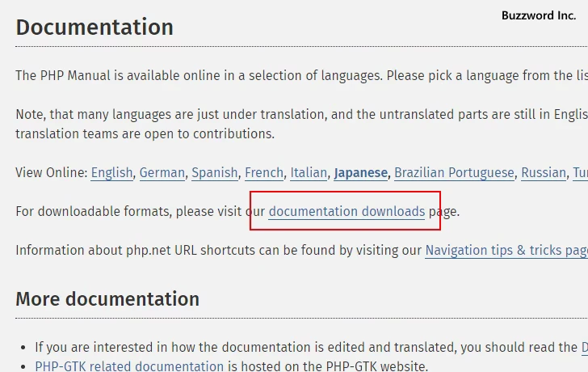Screen dimensions: 588x372
Task: Open PHP-GTK related documentation link
Action: [x=129, y=366]
